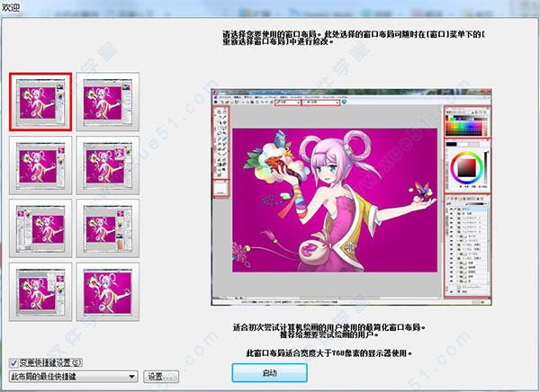Click the 设置... button
This screenshot has height=392, width=540.
point(162,376)
